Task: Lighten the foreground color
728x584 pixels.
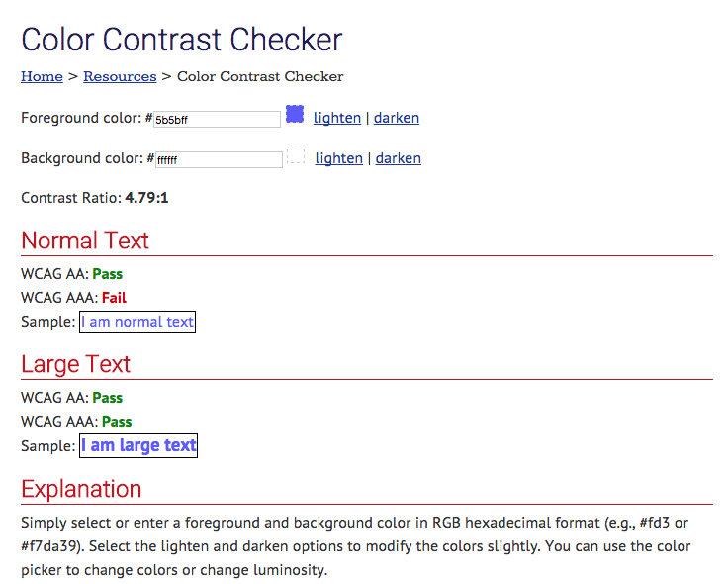Action: tap(337, 118)
